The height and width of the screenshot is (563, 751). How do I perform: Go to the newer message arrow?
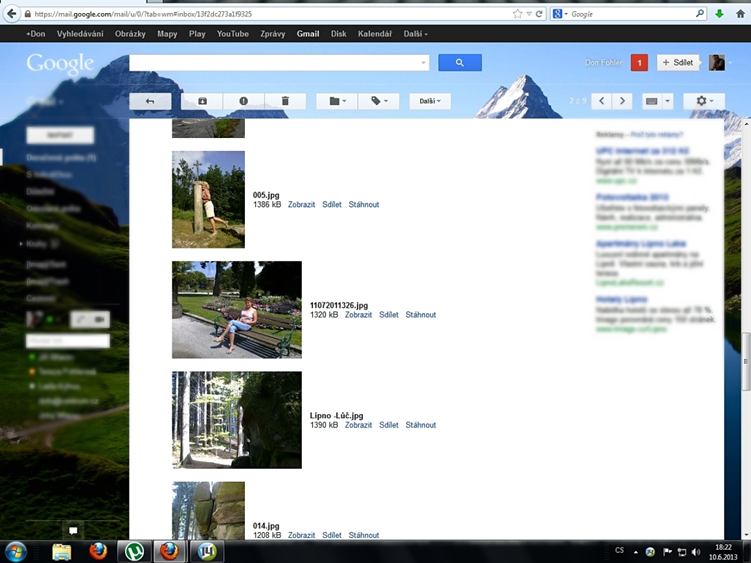click(602, 101)
